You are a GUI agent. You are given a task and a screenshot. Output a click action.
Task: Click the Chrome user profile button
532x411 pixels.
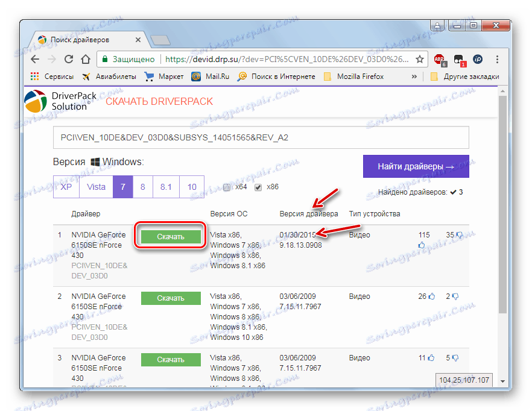pyautogui.click(x=438, y=25)
